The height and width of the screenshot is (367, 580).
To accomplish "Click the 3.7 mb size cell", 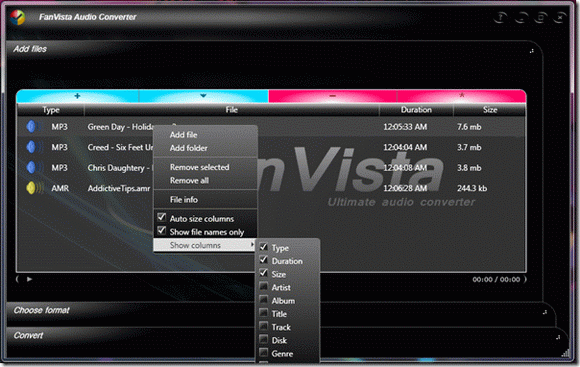I will tap(469, 147).
